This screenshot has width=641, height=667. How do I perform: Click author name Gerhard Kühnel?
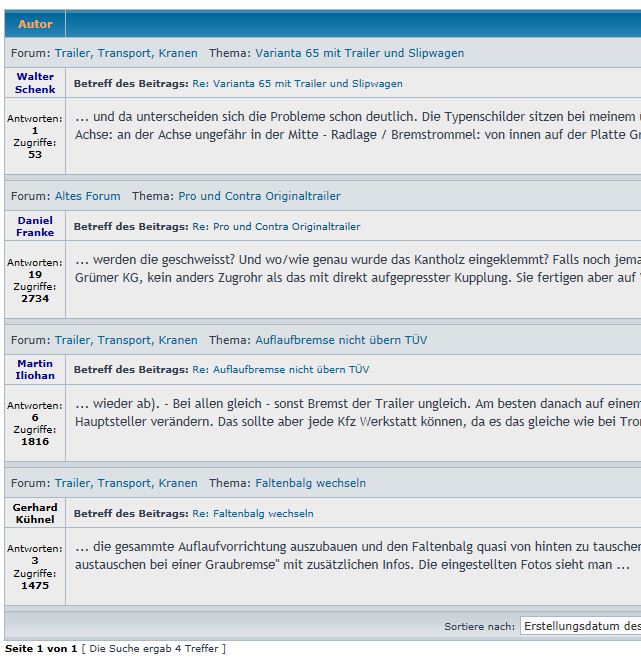coord(35,513)
